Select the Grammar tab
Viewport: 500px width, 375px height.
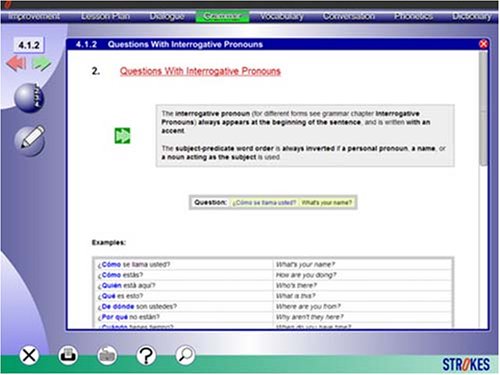click(x=222, y=16)
